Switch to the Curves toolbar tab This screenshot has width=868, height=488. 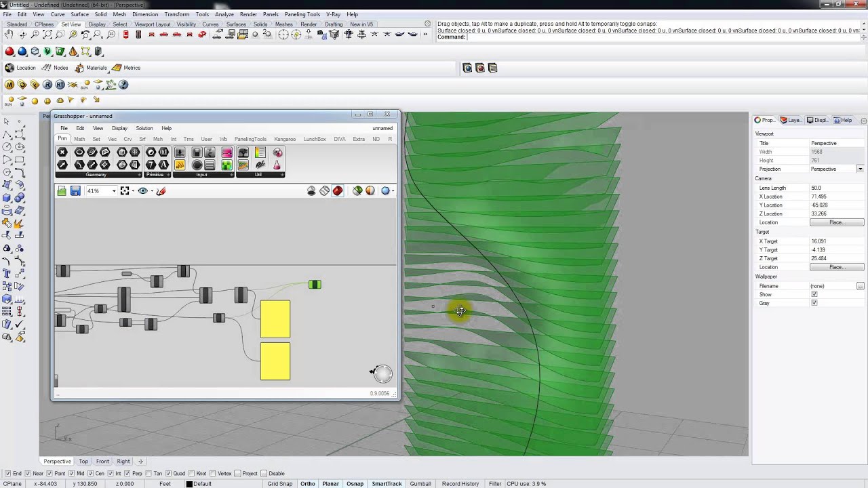tap(210, 24)
